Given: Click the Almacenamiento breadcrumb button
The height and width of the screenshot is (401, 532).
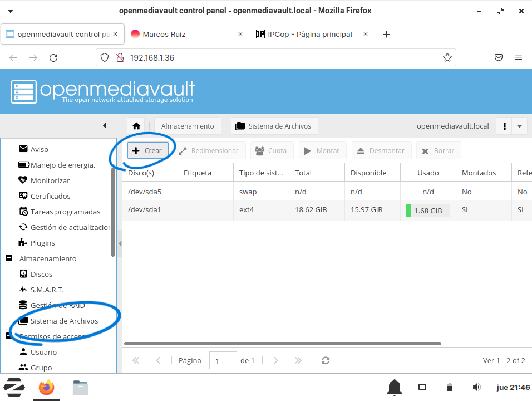Looking at the screenshot, I should (x=188, y=126).
